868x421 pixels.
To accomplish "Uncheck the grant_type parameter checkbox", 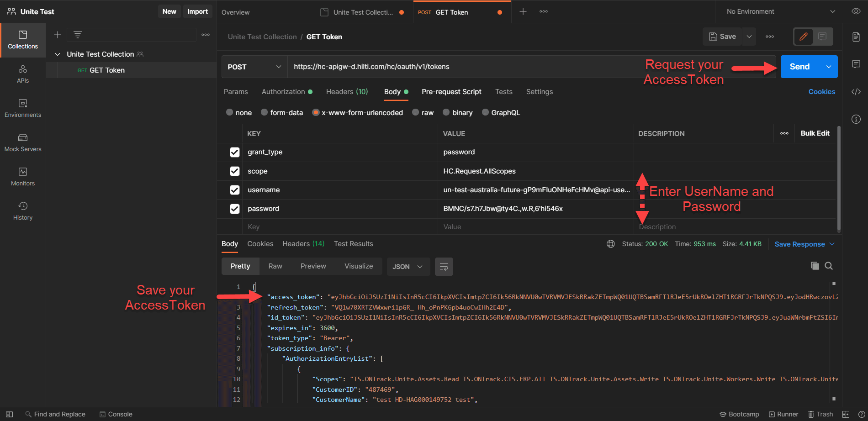I will [235, 152].
